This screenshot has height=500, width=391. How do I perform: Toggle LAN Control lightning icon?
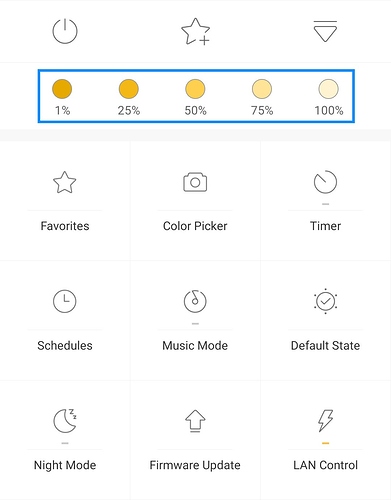tap(325, 420)
